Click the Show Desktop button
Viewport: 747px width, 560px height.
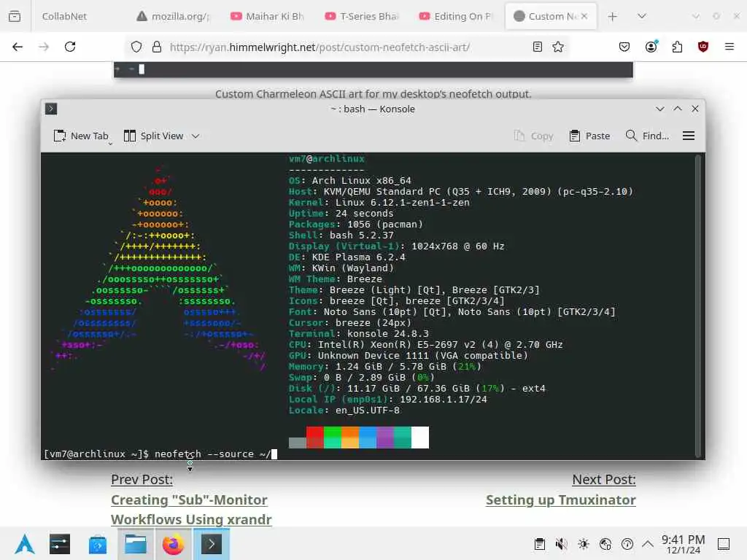click(724, 544)
